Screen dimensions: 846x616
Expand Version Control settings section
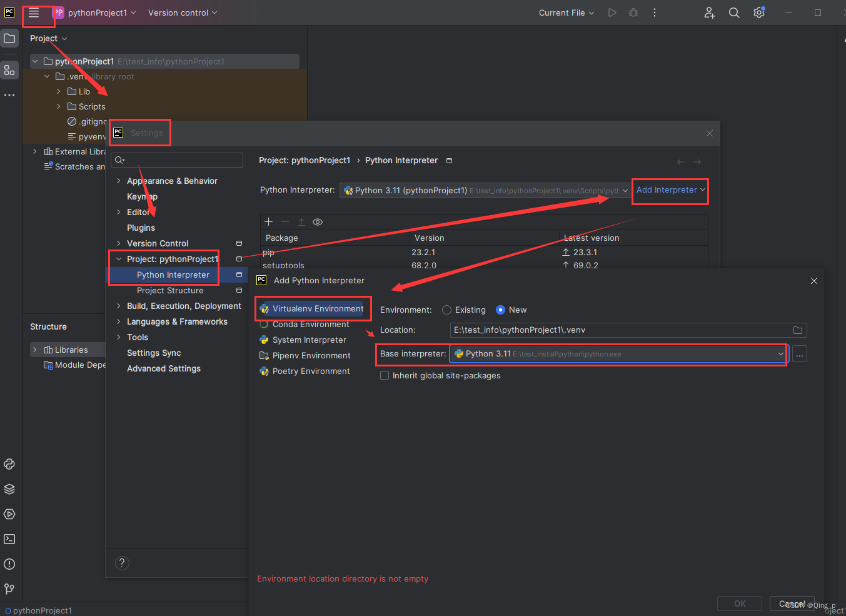coord(119,243)
